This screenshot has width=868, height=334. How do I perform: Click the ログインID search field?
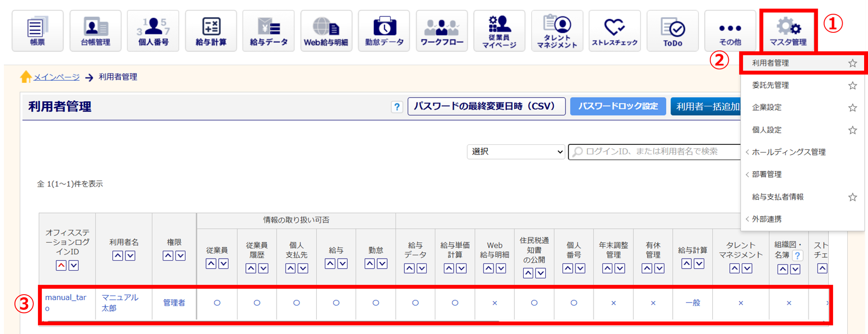pos(655,152)
